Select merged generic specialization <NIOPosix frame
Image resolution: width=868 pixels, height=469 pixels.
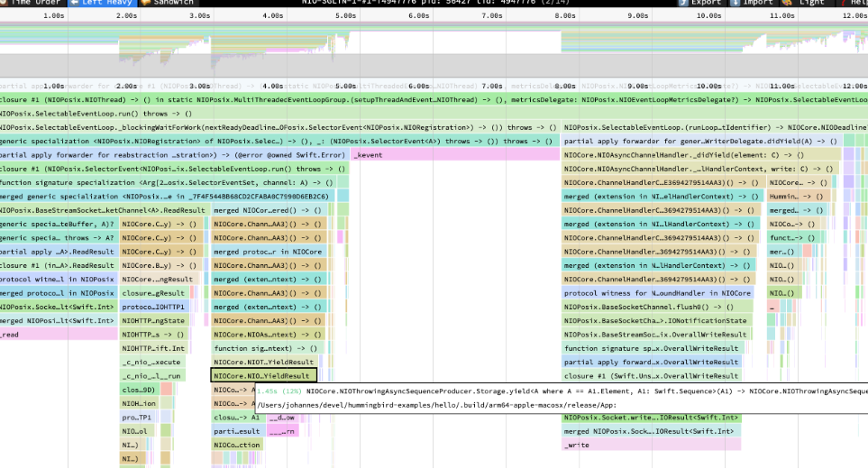click(169, 197)
